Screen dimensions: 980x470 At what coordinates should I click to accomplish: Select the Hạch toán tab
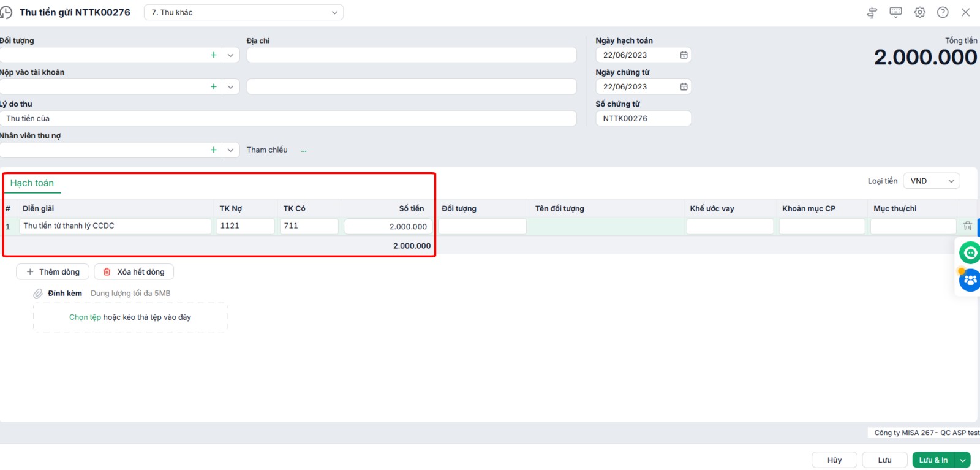pos(32,183)
